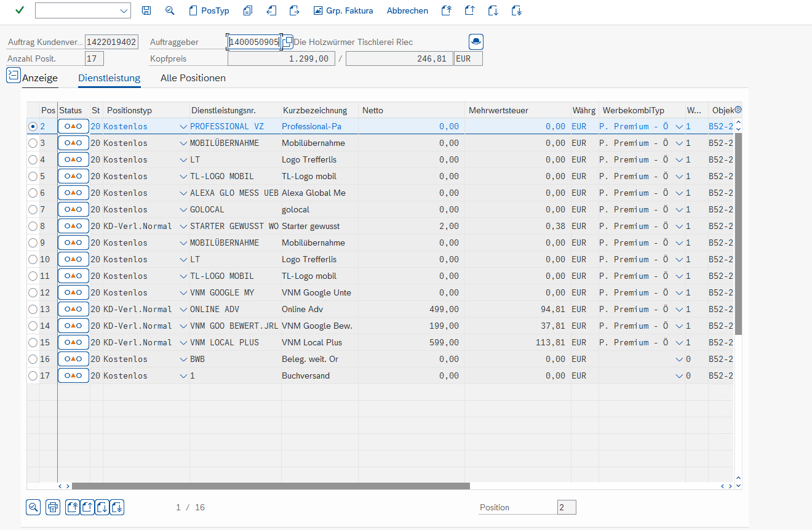Click the PosTyp toolbar button
The image size is (812, 530).
click(209, 10)
